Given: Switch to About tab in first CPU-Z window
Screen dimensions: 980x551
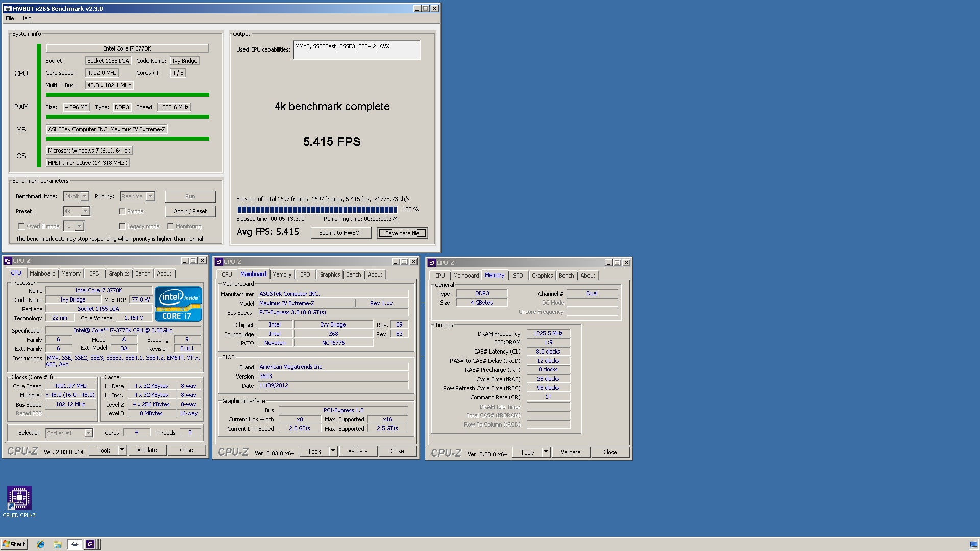Looking at the screenshot, I should pyautogui.click(x=164, y=273).
